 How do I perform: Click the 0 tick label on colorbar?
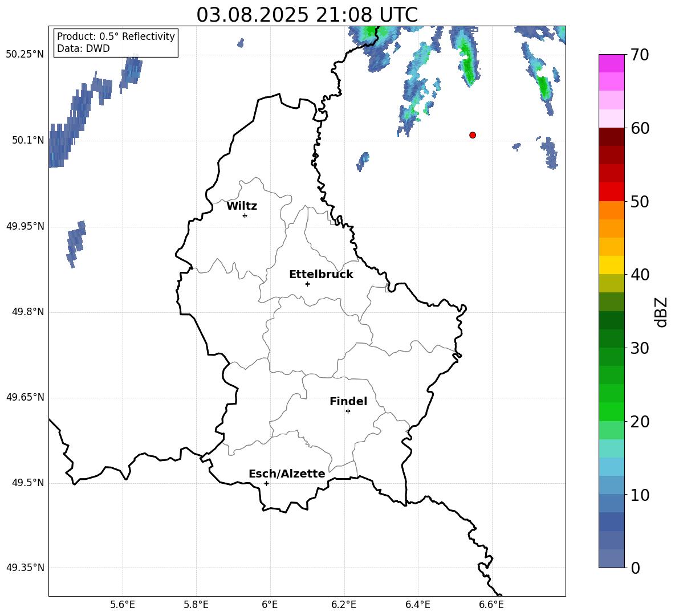(x=635, y=568)
